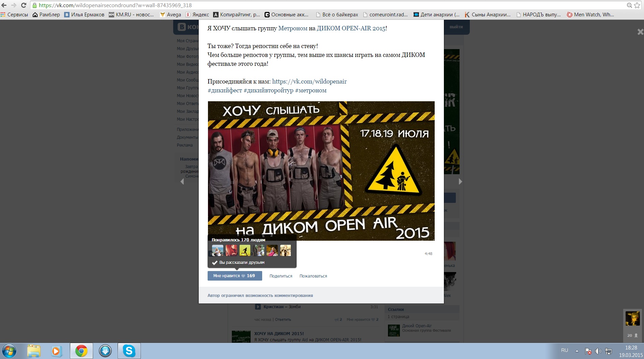Open comeurointrad bookmark
The image size is (644, 359).
click(x=385, y=15)
